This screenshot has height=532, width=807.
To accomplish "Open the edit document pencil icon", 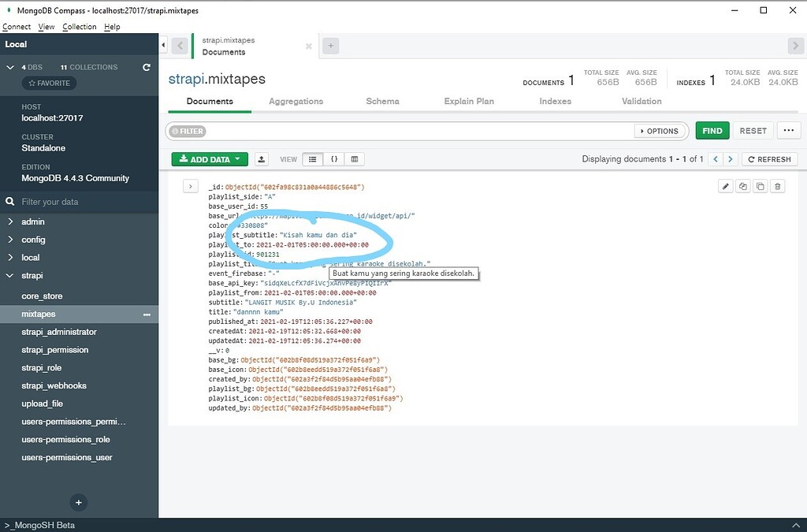I will point(726,186).
